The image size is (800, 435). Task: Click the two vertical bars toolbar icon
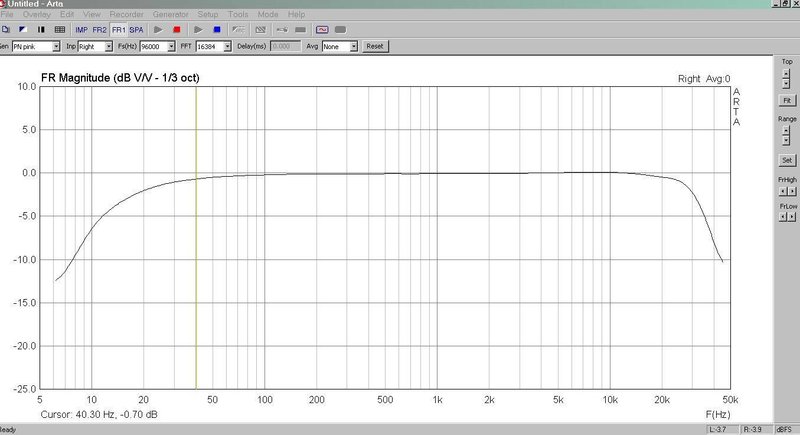[41, 30]
